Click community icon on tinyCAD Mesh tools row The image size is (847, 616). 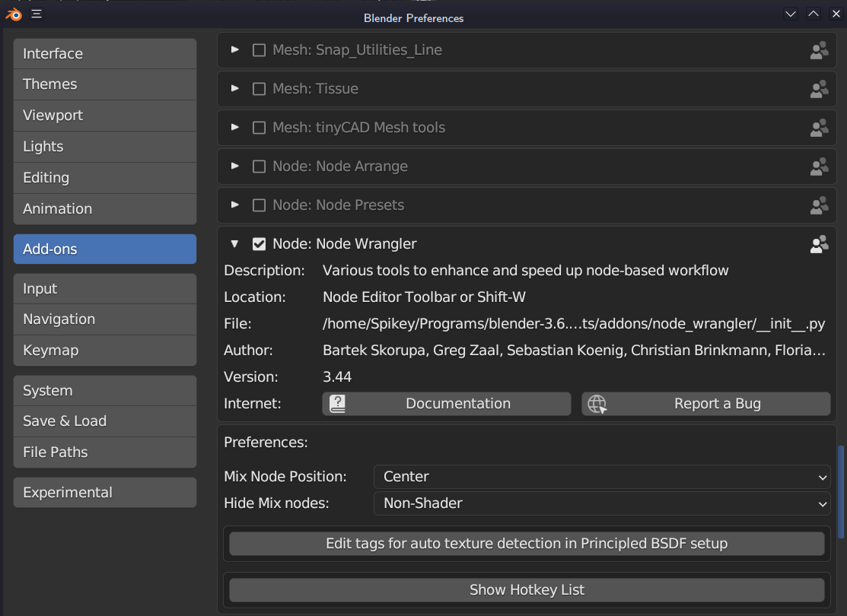[x=819, y=128]
